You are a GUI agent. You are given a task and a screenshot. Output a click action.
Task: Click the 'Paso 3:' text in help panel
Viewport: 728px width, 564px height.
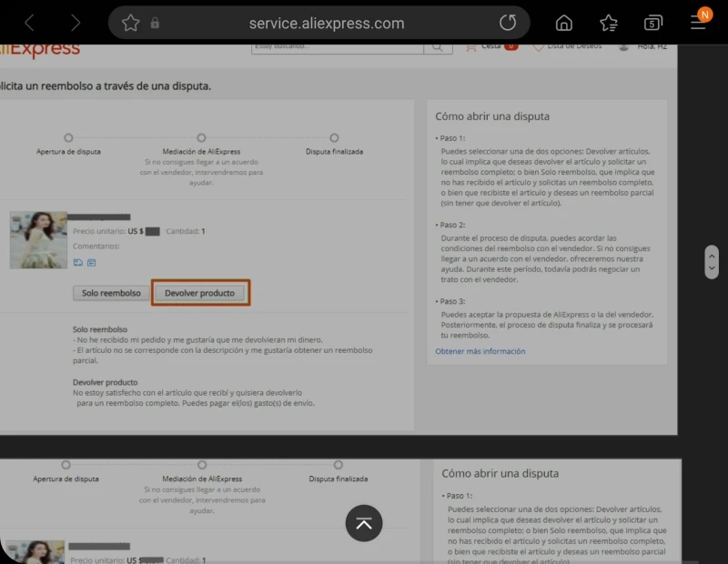452,301
